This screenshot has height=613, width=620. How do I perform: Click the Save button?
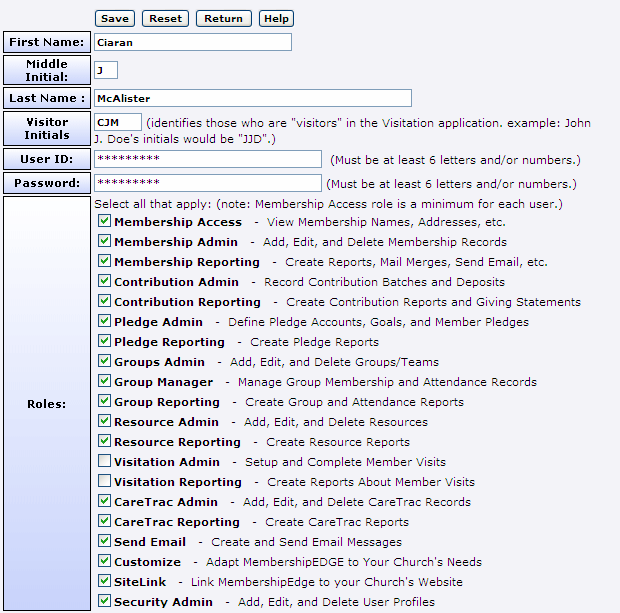[x=115, y=18]
